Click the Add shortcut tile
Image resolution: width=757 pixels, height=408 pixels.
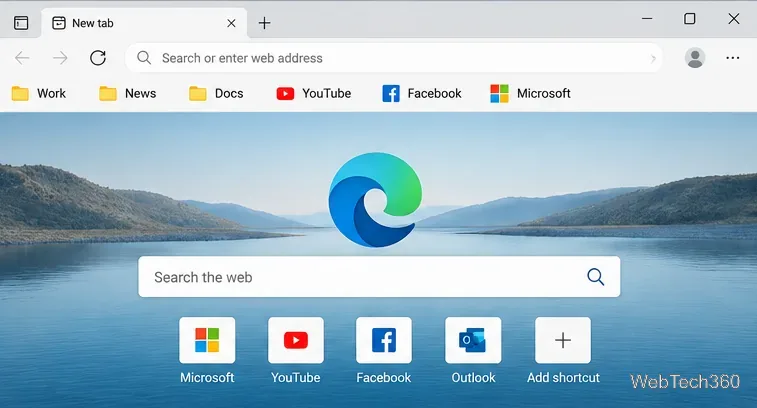click(563, 351)
